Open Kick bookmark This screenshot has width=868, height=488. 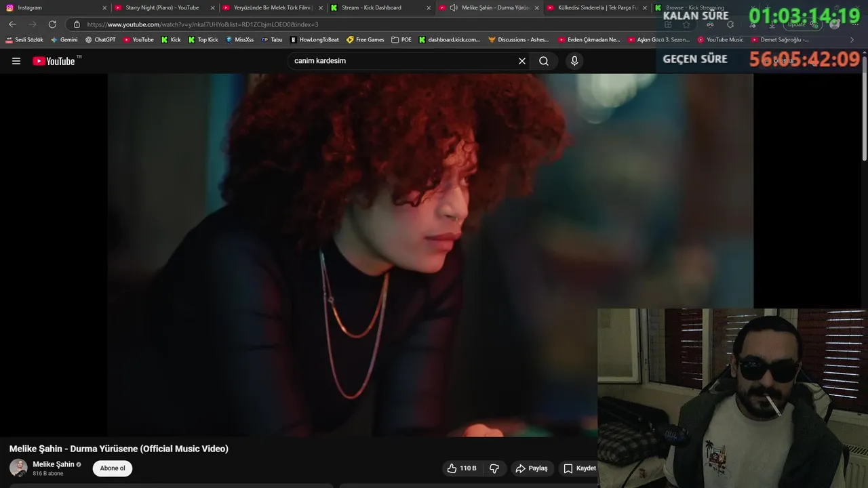pos(171,40)
